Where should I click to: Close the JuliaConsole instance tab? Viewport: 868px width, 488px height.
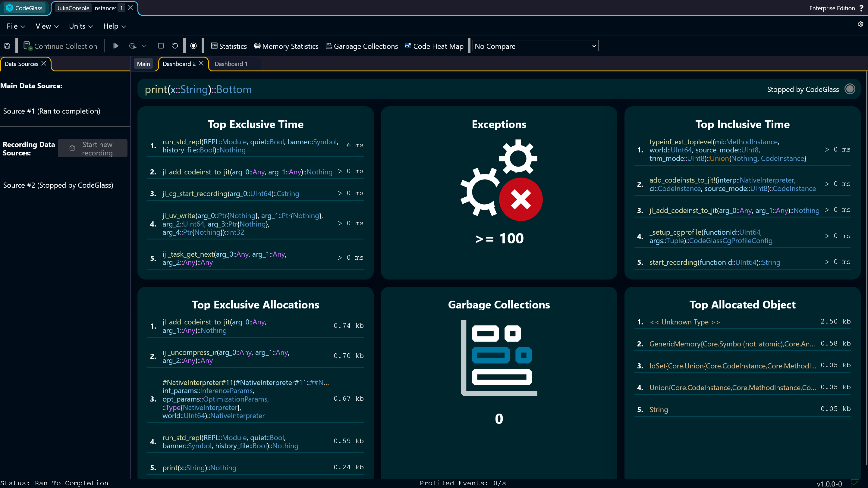click(131, 8)
